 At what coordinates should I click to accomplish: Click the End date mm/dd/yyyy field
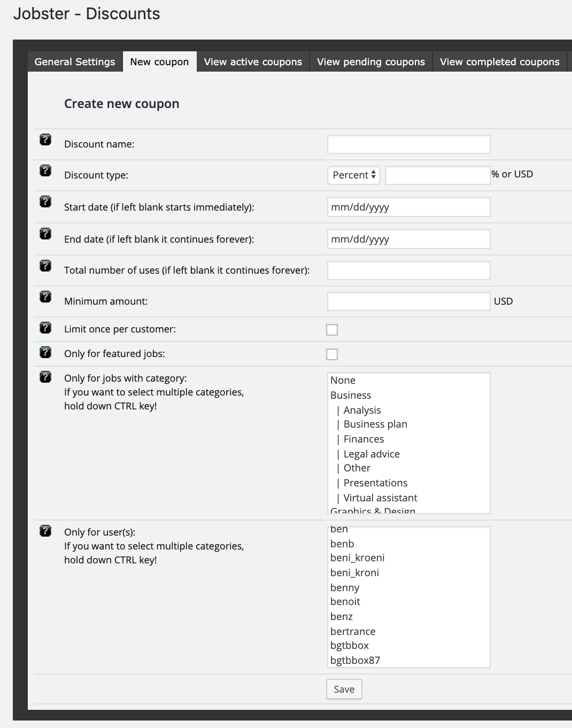point(409,239)
